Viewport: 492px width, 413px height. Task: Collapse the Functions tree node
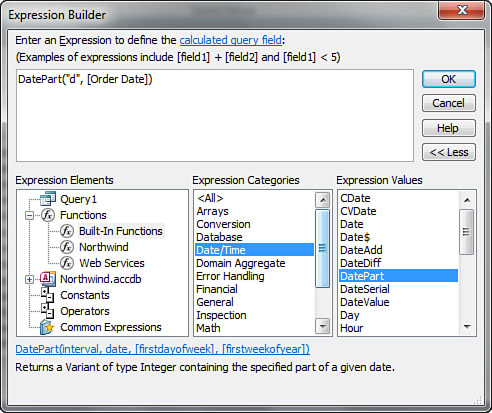(x=29, y=215)
